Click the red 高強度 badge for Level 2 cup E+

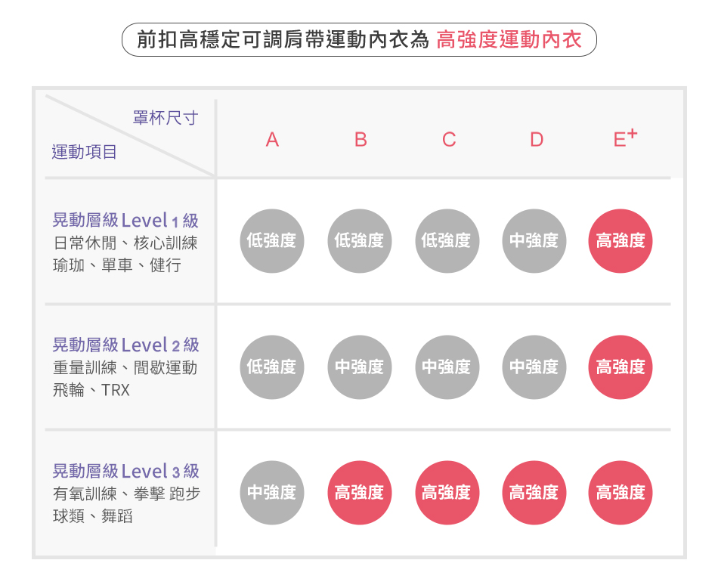(x=621, y=367)
